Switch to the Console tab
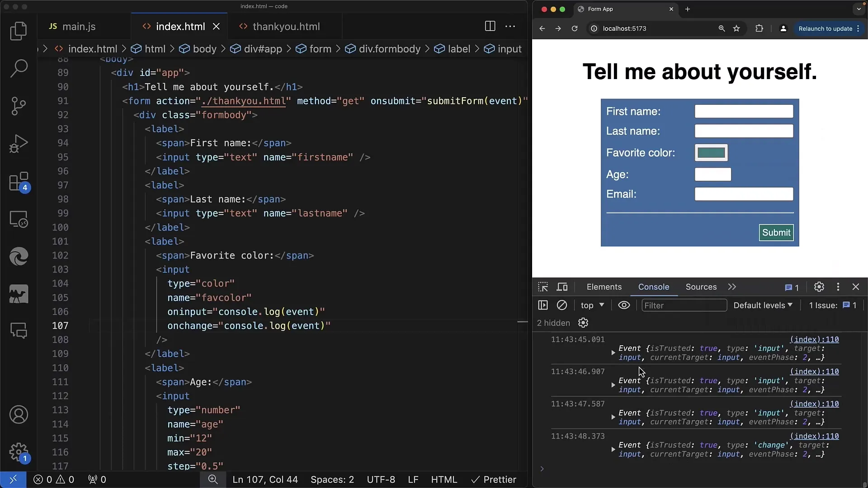The height and width of the screenshot is (488, 868). click(653, 286)
